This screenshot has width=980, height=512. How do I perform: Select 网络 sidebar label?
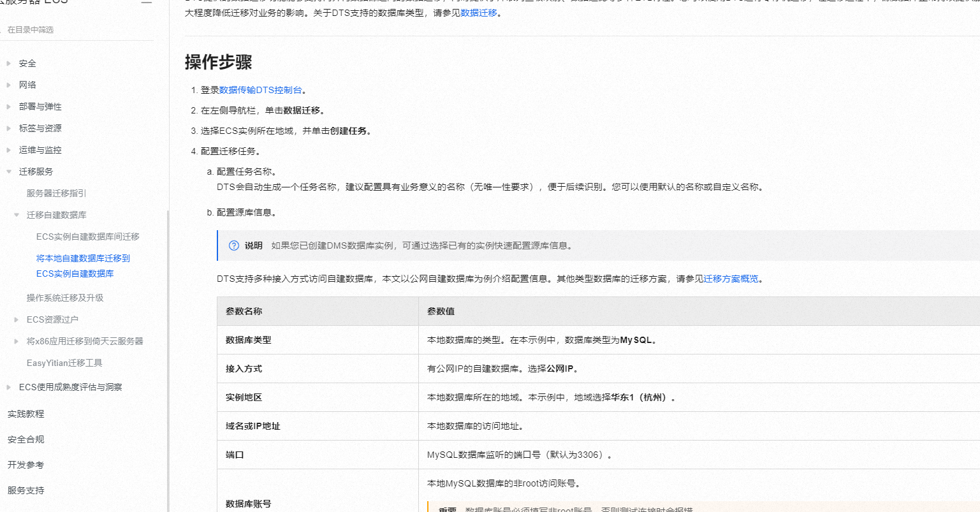pyautogui.click(x=27, y=85)
